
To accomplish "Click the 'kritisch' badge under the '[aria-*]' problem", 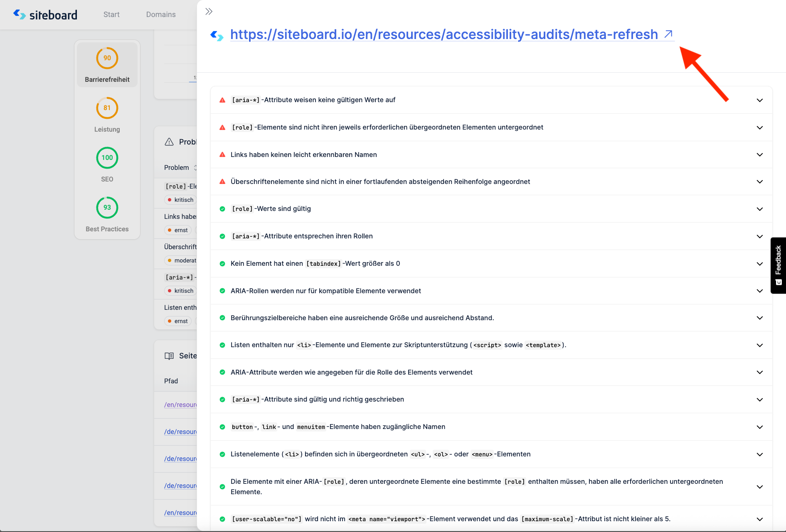I will 180,291.
